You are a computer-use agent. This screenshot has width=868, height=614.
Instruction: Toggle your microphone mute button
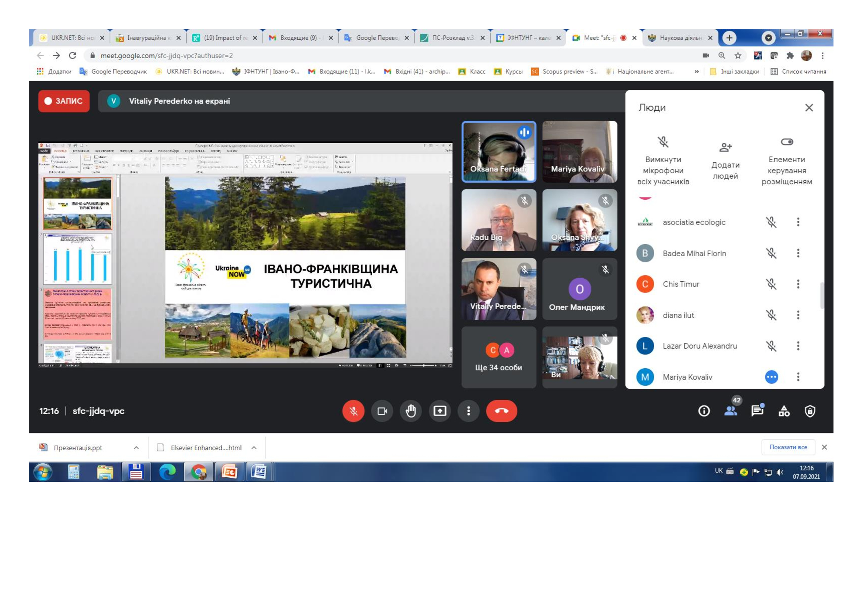tap(353, 411)
